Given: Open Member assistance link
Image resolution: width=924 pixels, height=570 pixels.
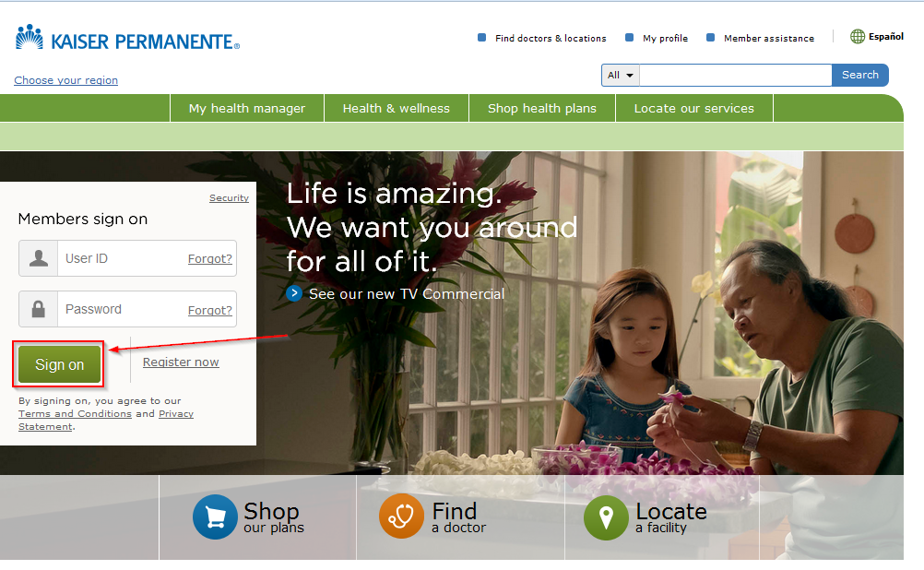Looking at the screenshot, I should [x=769, y=39].
